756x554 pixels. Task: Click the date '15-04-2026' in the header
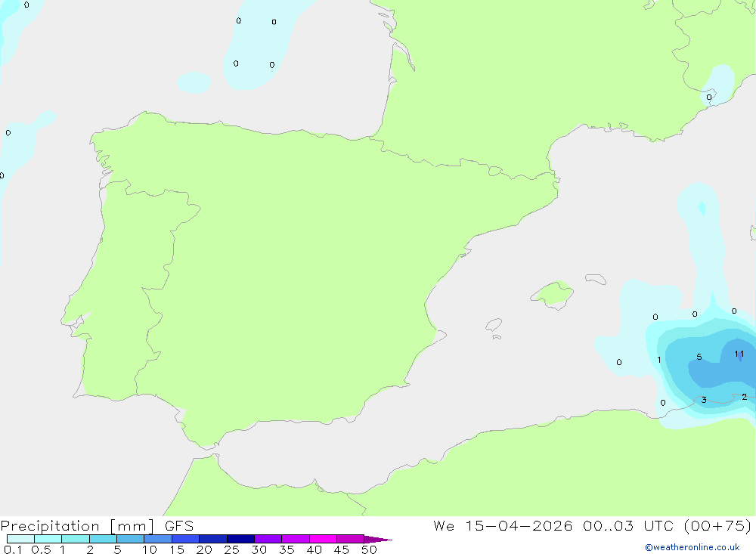(519, 525)
